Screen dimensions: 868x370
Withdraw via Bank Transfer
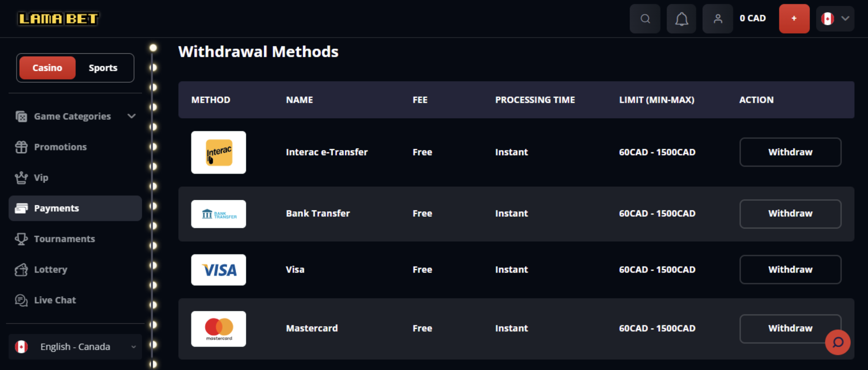tap(790, 214)
